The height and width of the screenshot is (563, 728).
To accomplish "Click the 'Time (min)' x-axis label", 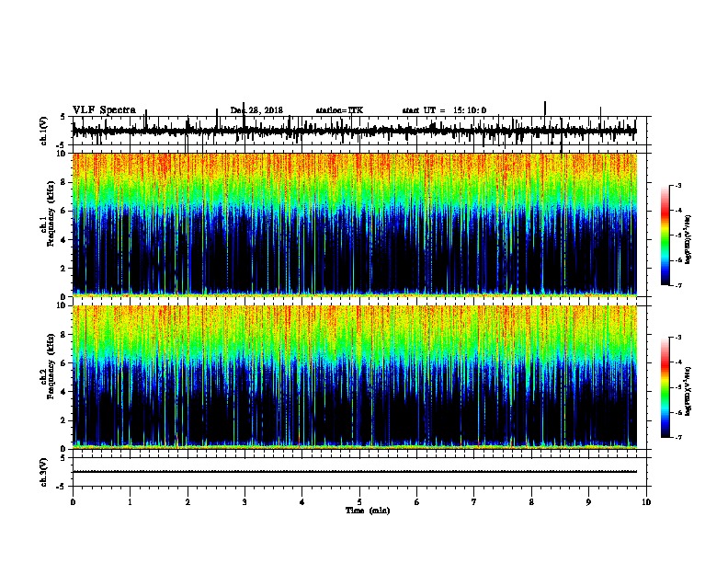I will [x=368, y=510].
